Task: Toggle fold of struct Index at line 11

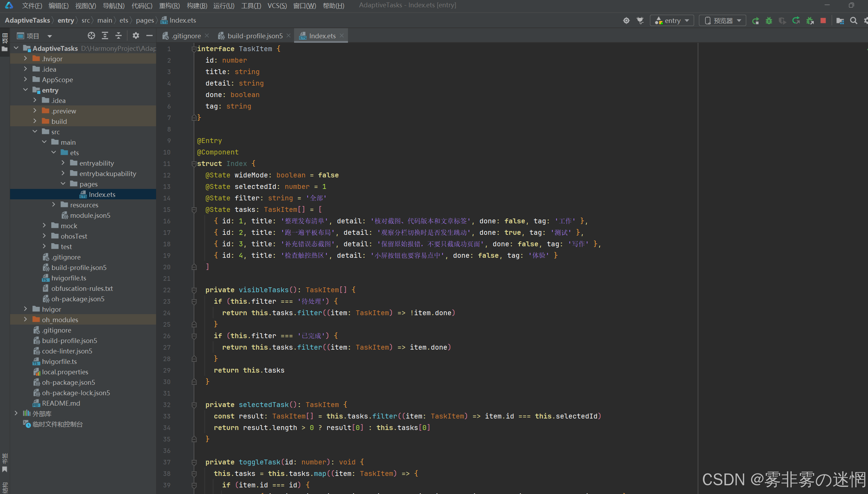Action: tap(194, 164)
